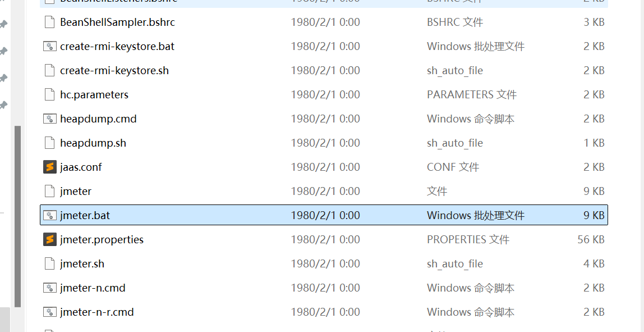This screenshot has width=644, height=332.
Task: Select file name jmeter.properties
Action: click(102, 239)
